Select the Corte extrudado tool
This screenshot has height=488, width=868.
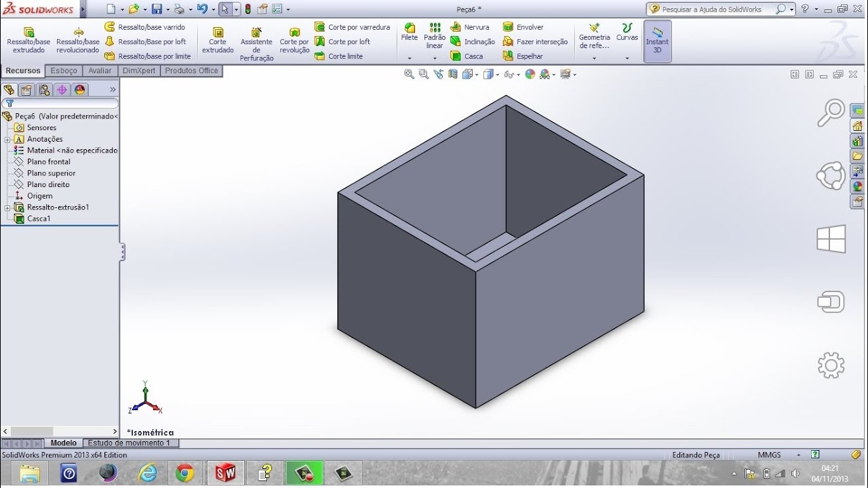pyautogui.click(x=218, y=41)
